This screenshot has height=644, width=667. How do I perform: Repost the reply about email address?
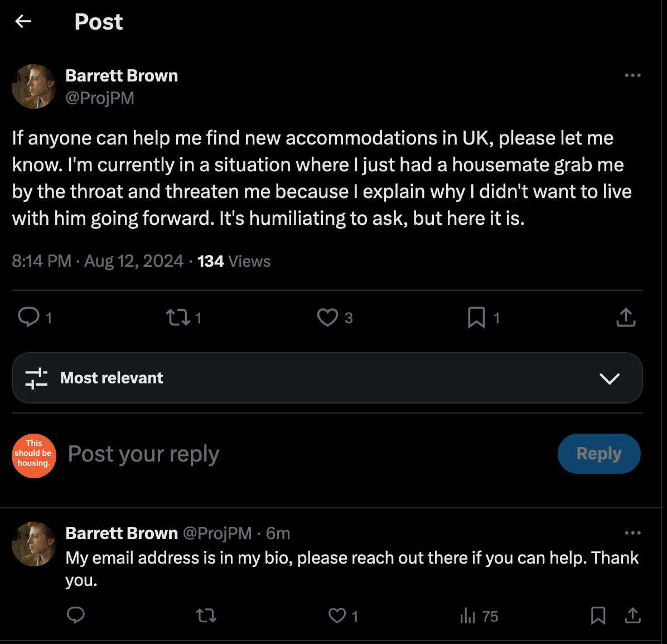point(206,616)
